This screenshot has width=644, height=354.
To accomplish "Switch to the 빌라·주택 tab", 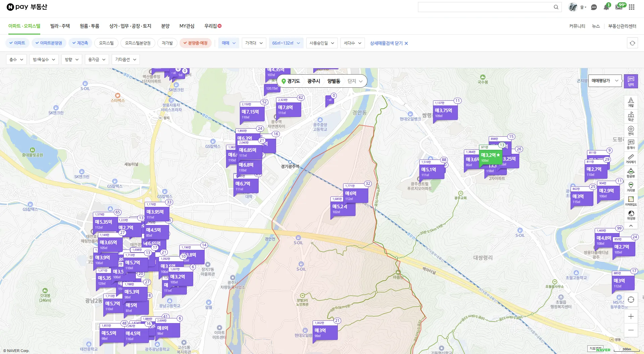I will 60,26.
